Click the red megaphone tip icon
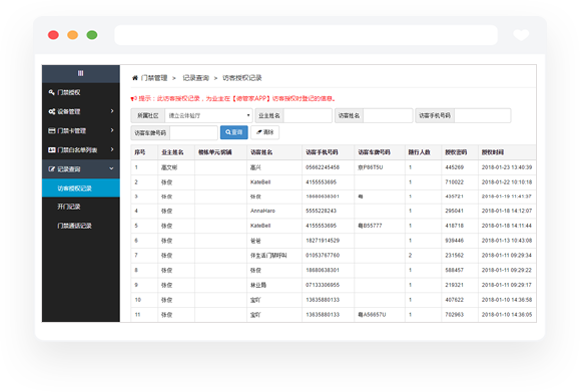 134,99
